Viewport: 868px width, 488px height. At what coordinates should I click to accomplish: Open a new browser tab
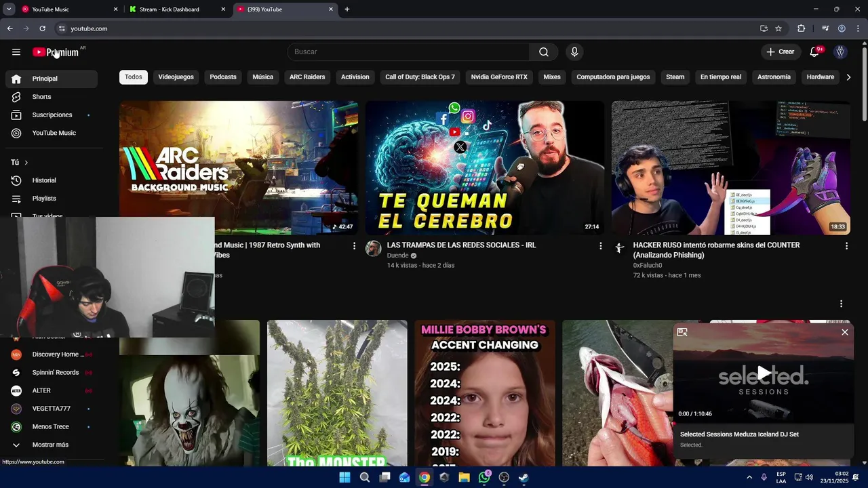(x=347, y=9)
